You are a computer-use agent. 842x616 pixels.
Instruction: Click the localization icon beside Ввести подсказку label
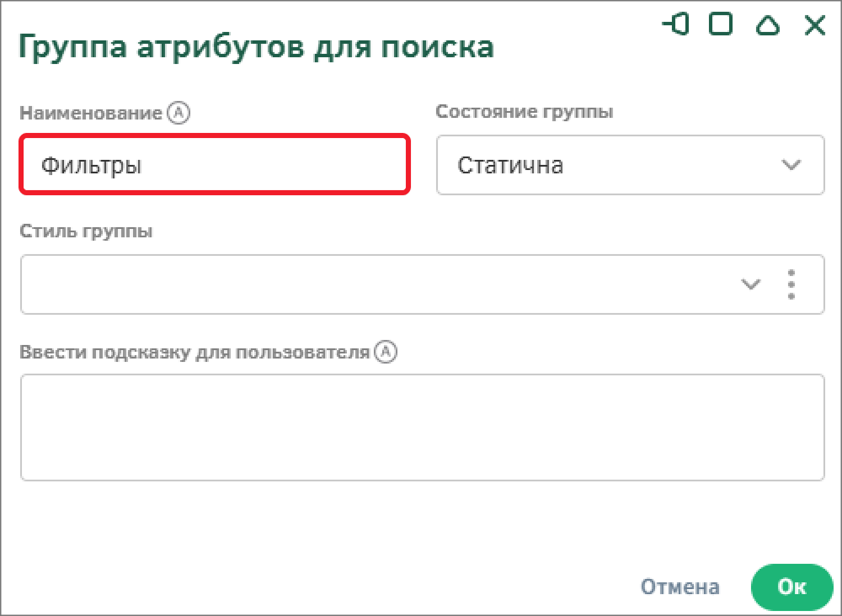[386, 352]
